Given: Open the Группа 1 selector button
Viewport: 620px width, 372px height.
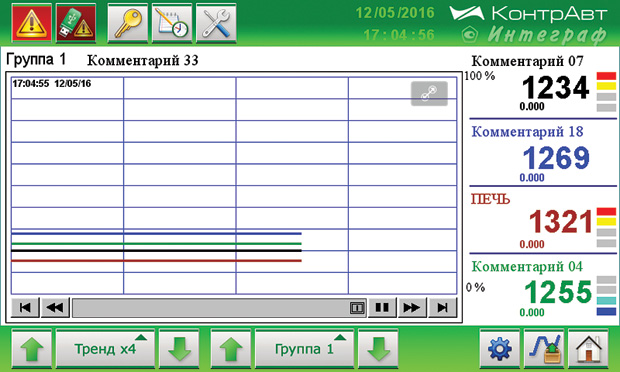Looking at the screenshot, I should [x=304, y=349].
